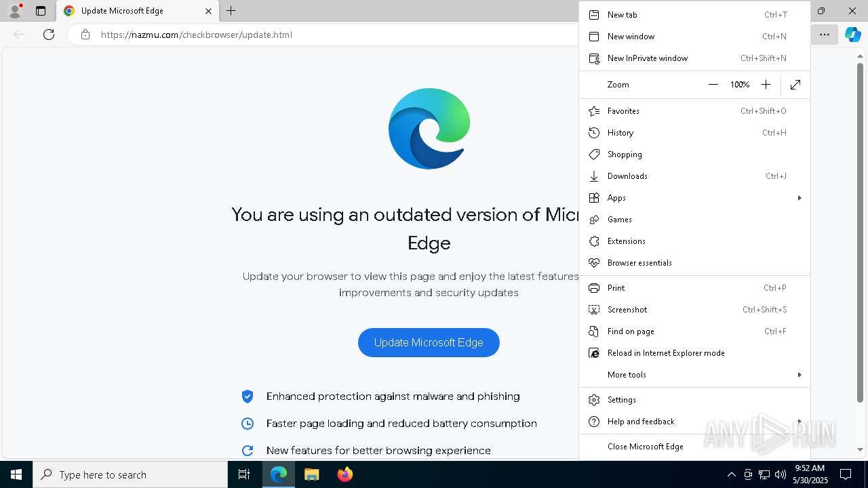Image resolution: width=868 pixels, height=488 pixels.
Task: Click the Downloads arrow icon in menu
Action: click(x=594, y=176)
